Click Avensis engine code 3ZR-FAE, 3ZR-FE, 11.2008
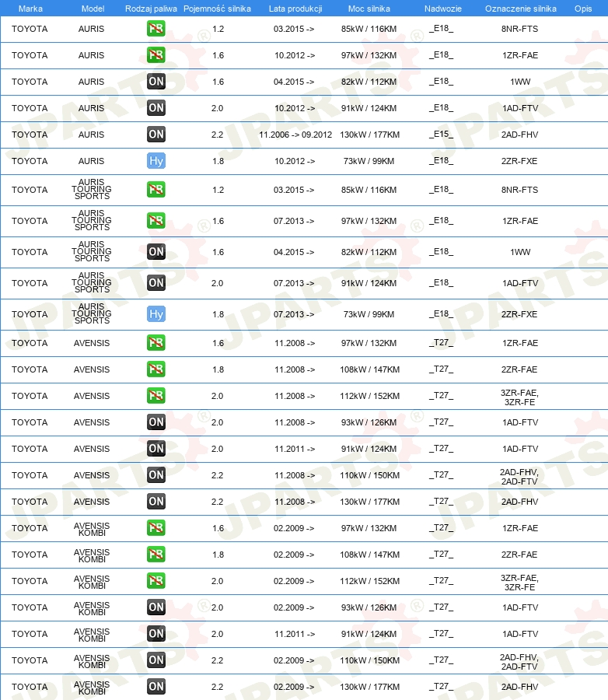The image size is (608, 700). pyautogui.click(x=519, y=397)
